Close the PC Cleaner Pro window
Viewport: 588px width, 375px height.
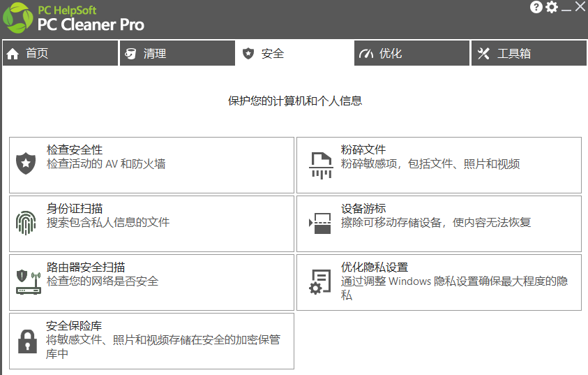[x=580, y=7]
